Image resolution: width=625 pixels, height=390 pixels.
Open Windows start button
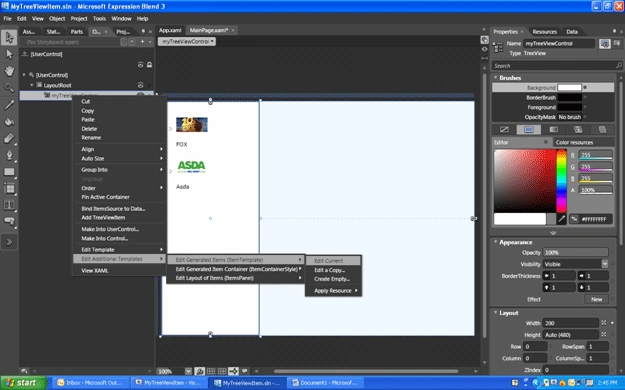[x=23, y=383]
